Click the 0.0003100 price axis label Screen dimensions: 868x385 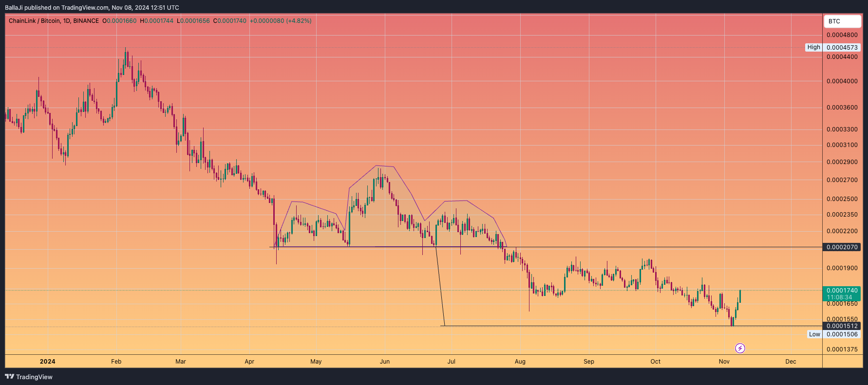842,145
